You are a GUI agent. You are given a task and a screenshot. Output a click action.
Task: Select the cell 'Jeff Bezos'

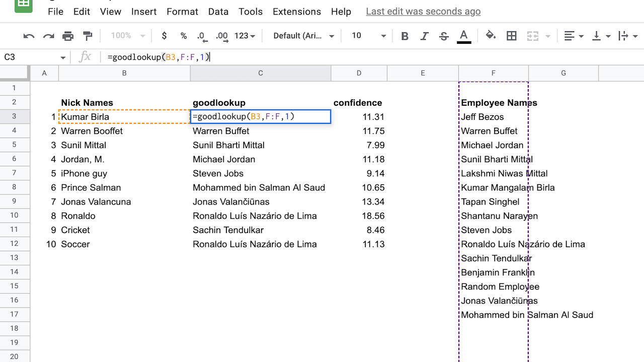click(x=494, y=117)
